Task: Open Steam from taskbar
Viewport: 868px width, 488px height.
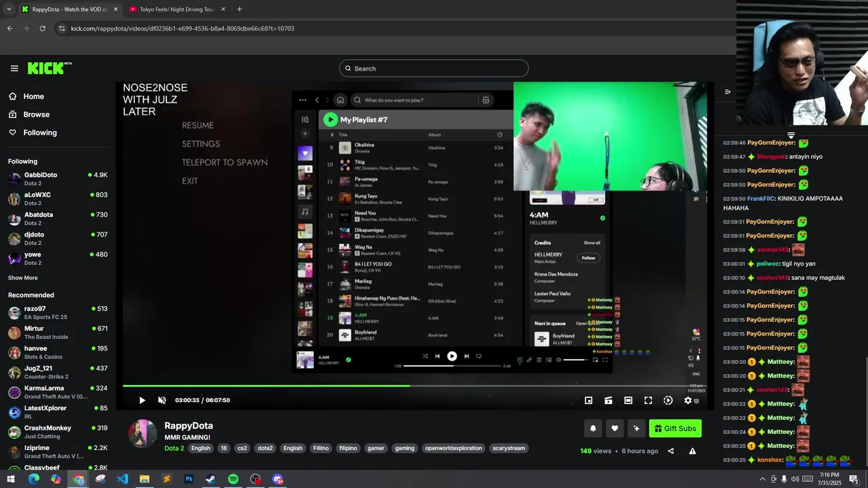Action: (211, 479)
